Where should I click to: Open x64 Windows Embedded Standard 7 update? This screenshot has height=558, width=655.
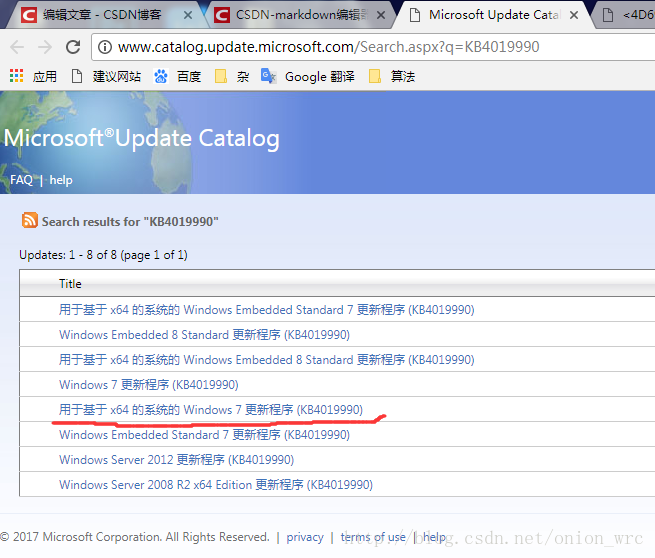[x=267, y=309]
